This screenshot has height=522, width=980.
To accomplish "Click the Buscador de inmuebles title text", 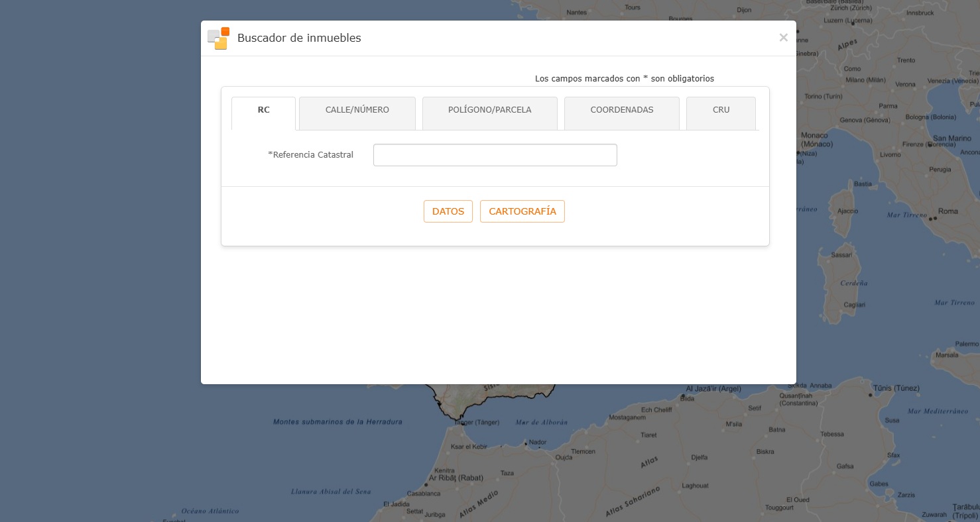I will (299, 38).
